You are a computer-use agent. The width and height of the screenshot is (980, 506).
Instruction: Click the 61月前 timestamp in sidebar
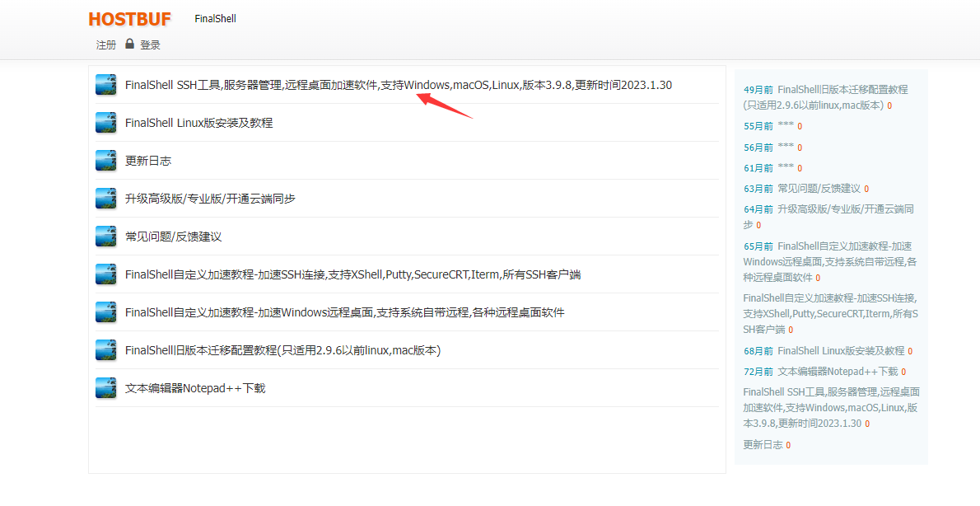point(758,168)
